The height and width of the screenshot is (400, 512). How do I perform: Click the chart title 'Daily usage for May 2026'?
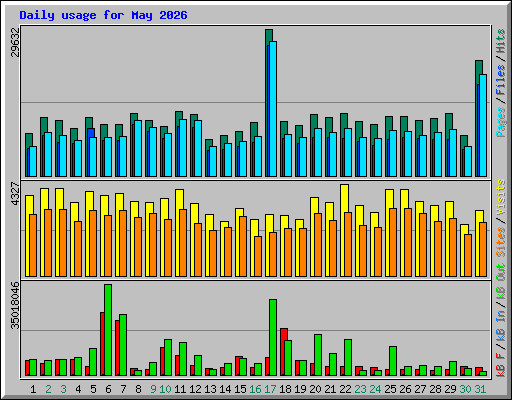[x=103, y=15]
